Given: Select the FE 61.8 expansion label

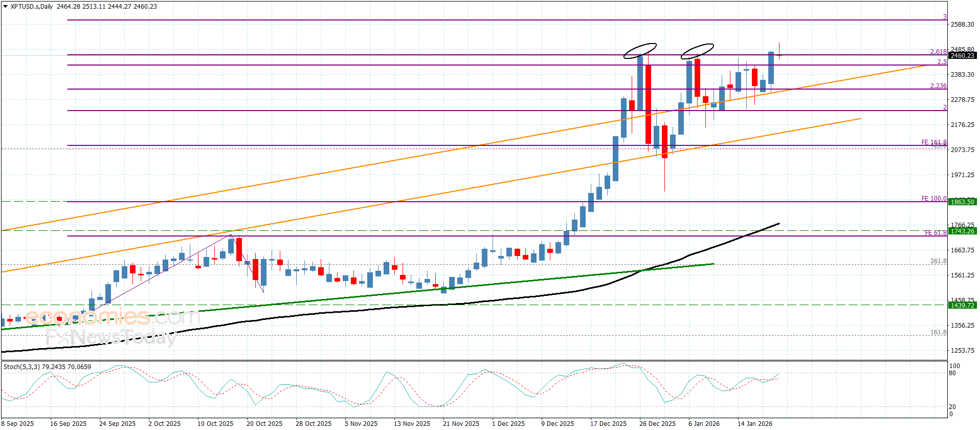Looking at the screenshot, I should pos(936,232).
